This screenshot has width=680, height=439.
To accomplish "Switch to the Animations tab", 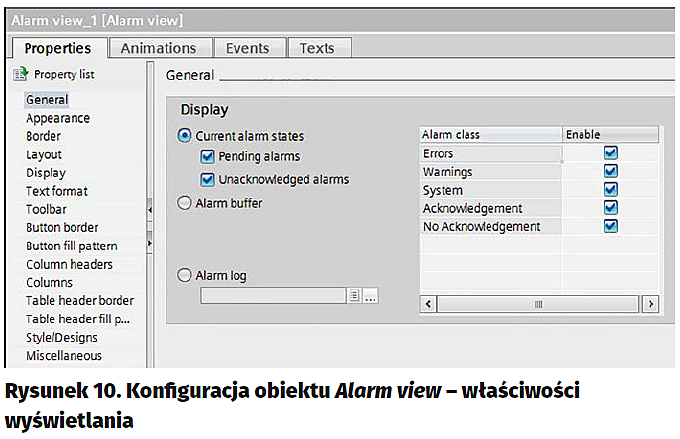I will coord(158,48).
